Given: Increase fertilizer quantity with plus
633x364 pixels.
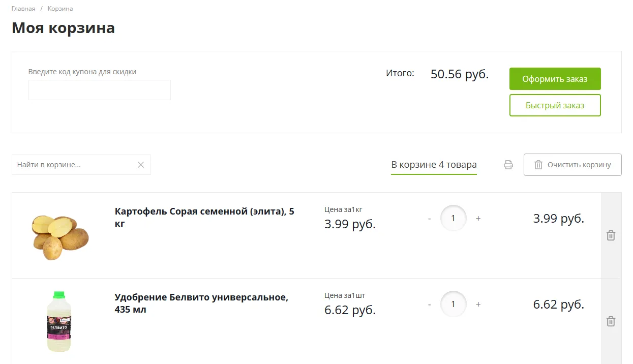Looking at the screenshot, I should [x=478, y=305].
